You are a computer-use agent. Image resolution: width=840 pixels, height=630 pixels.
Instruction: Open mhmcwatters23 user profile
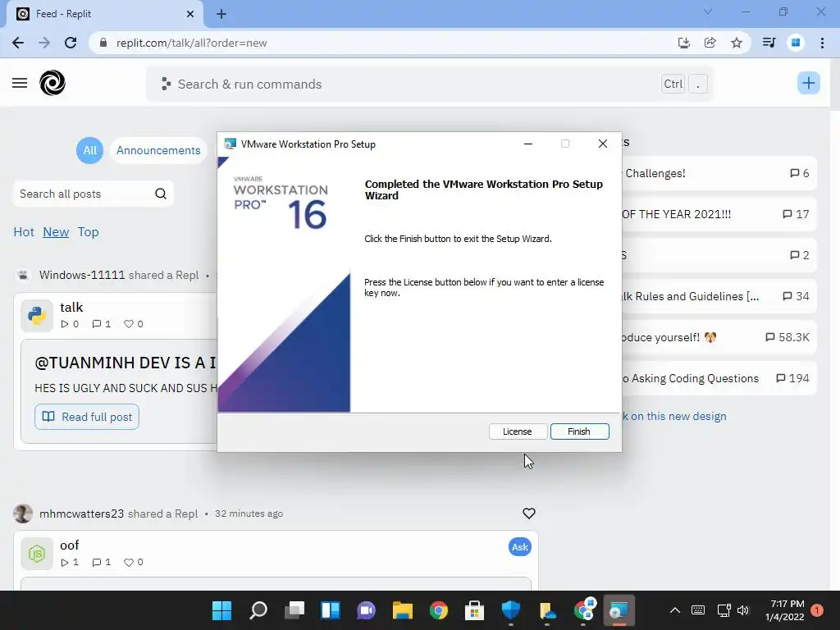(81, 514)
